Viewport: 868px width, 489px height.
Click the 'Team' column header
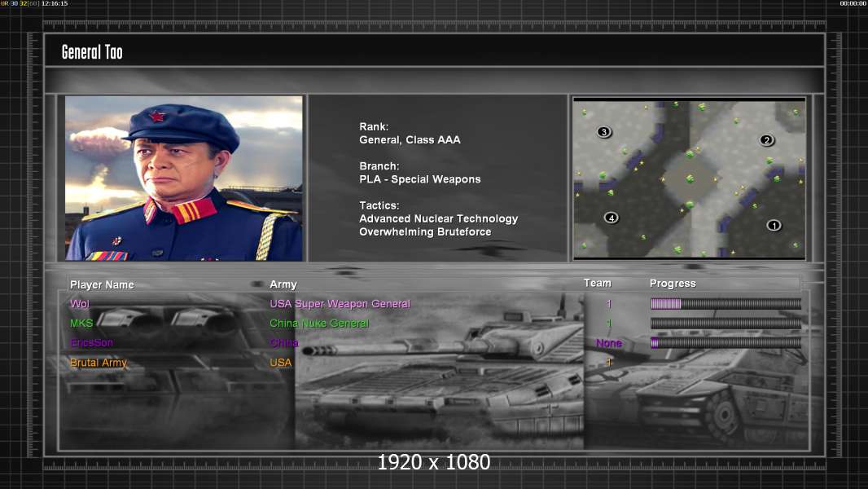598,283
